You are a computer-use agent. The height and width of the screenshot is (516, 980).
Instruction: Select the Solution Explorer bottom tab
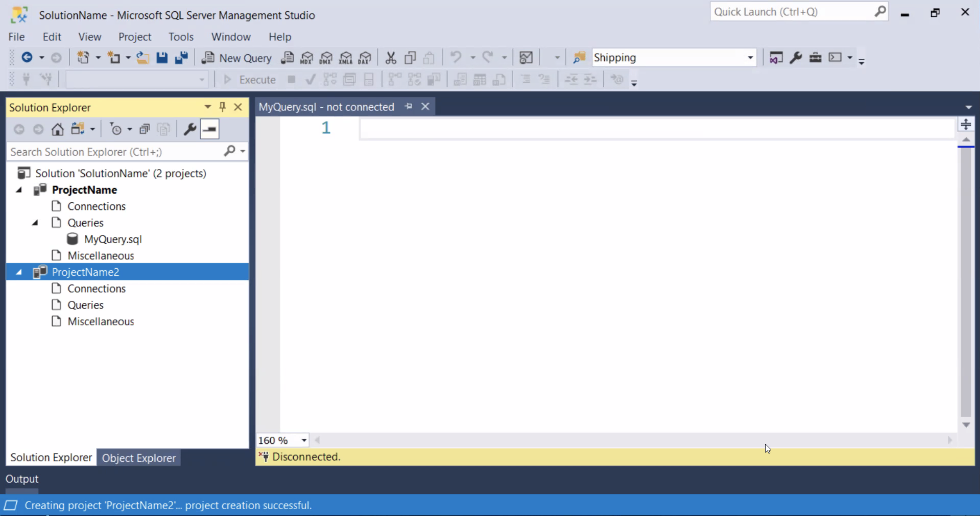(51, 457)
